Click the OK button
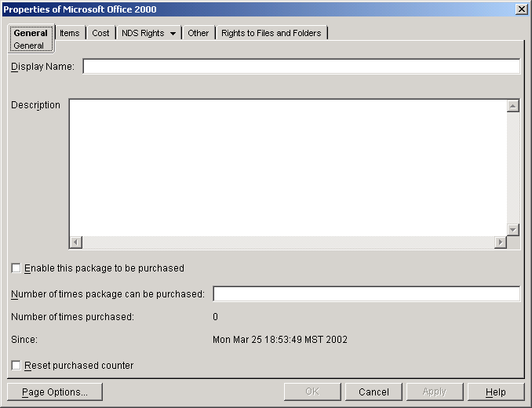Viewport: 532px width, 408px height. 312,392
